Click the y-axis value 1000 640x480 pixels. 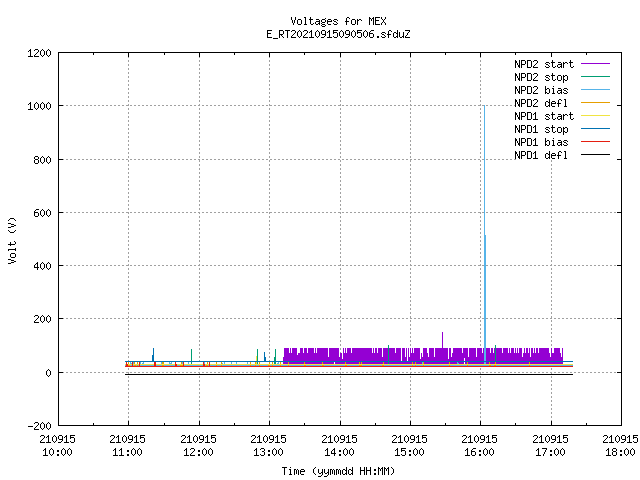click(39, 106)
